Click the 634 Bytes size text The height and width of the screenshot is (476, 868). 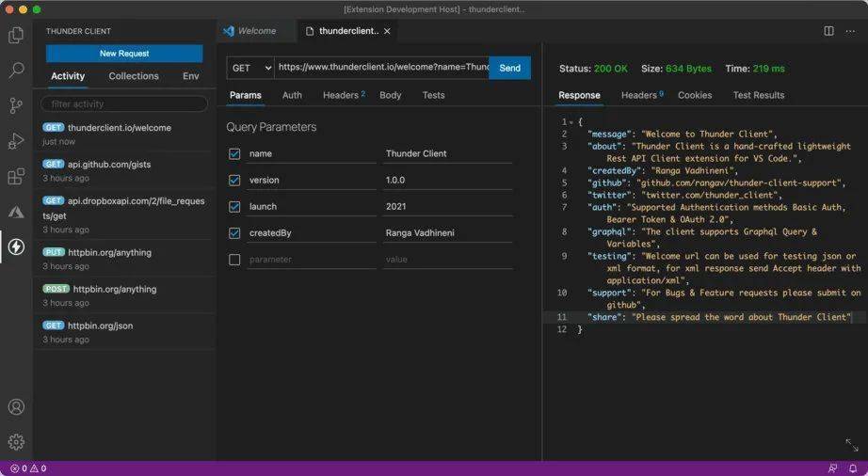688,69
